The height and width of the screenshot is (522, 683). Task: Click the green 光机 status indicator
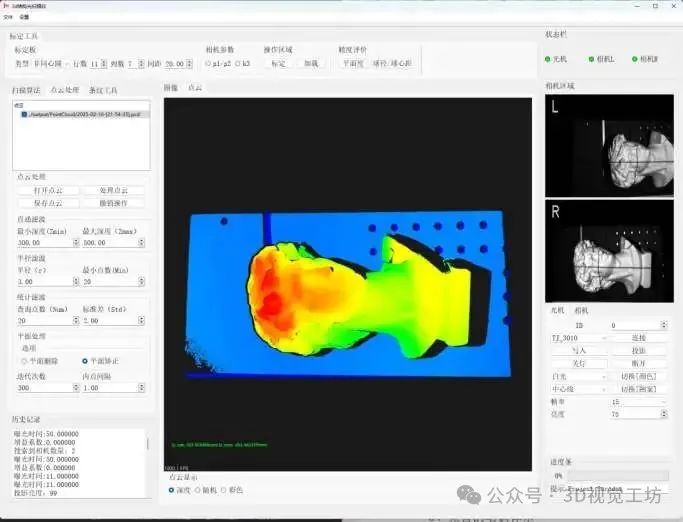click(549, 60)
